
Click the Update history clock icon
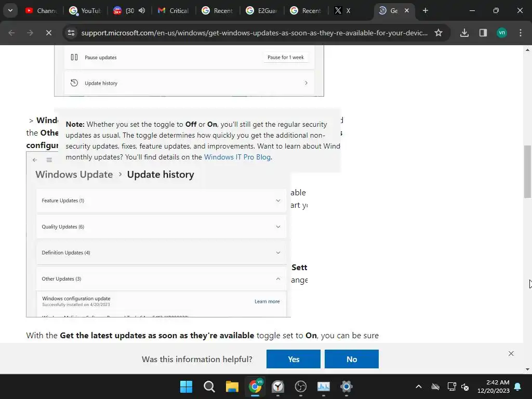click(74, 83)
